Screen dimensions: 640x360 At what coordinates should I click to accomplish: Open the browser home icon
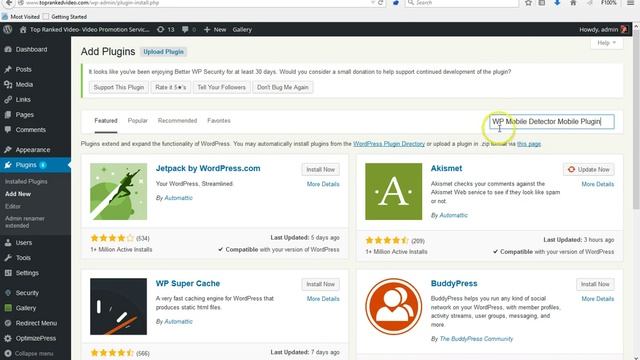573,3
